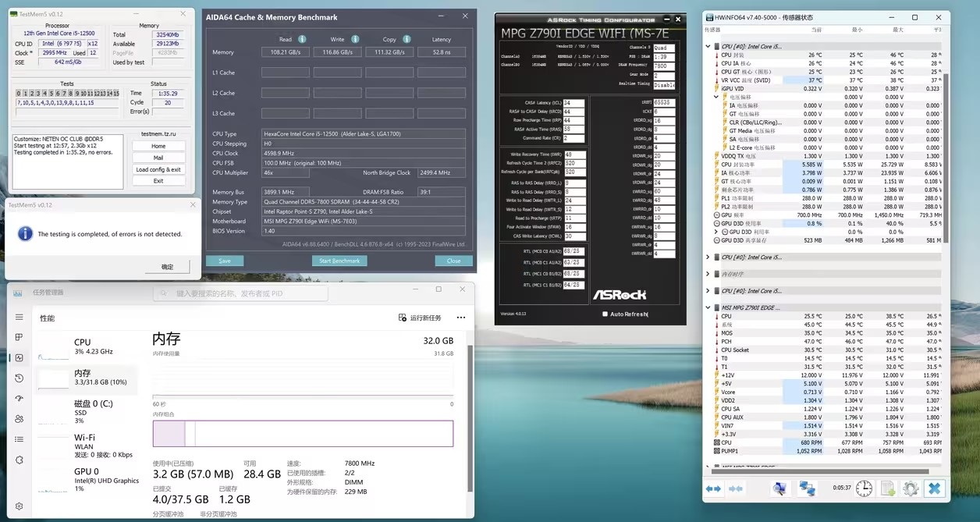Click Load config & exit in TestMem5
This screenshot has height=522, width=980.
coord(158,169)
